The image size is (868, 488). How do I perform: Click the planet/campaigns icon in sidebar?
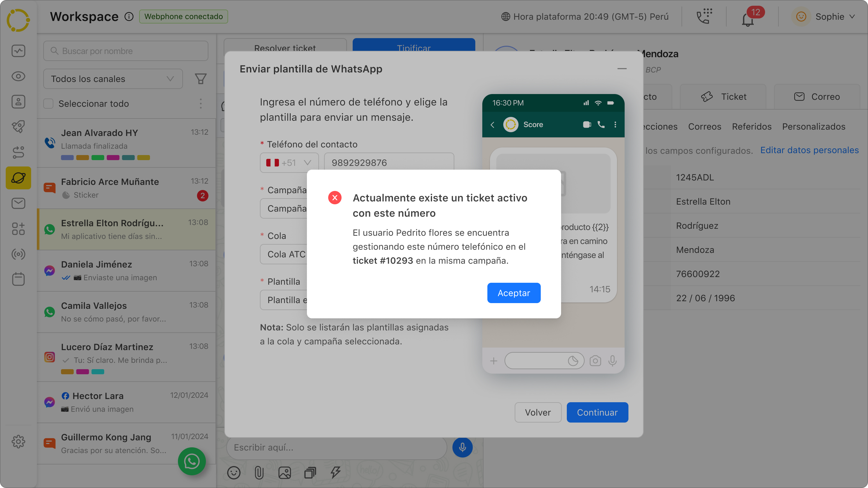(18, 178)
